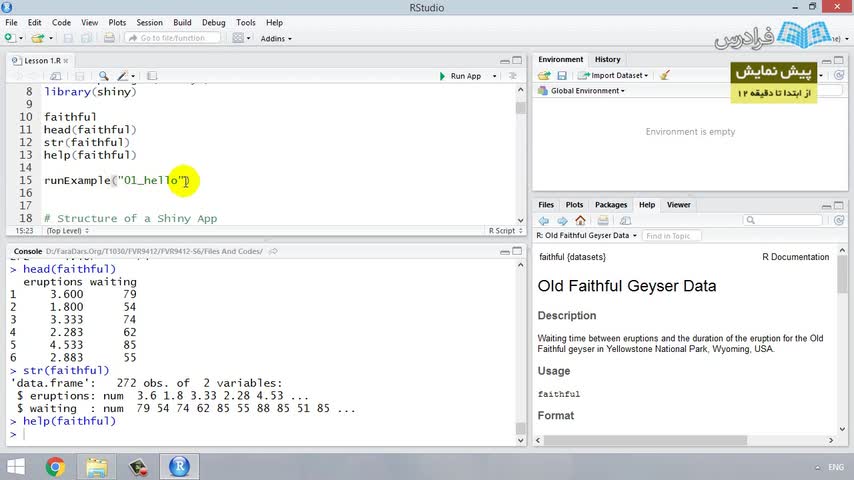Viewport: 854px width, 480px height.
Task: Click the Code tools wand icon
Action: [x=123, y=76]
